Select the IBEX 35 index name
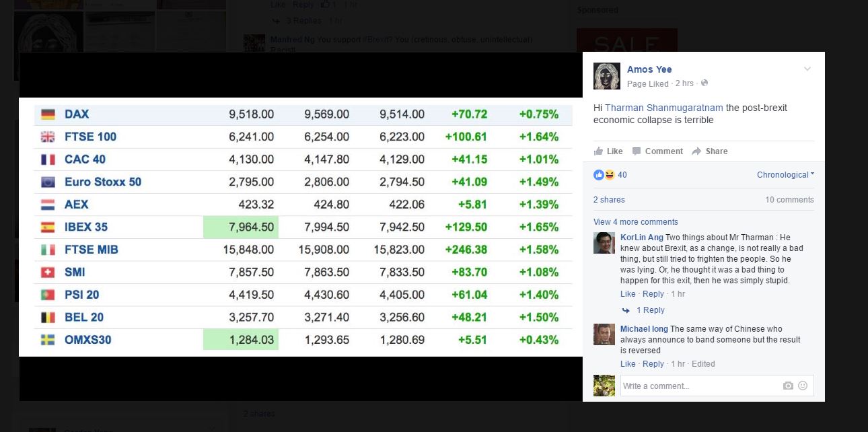Viewport: 868px width, 432px height. (86, 227)
